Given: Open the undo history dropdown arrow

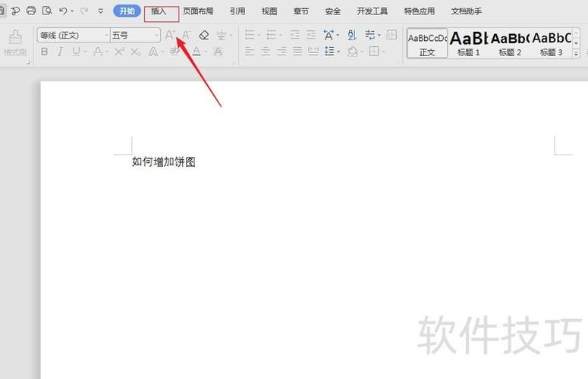Looking at the screenshot, I should pyautogui.click(x=72, y=11).
